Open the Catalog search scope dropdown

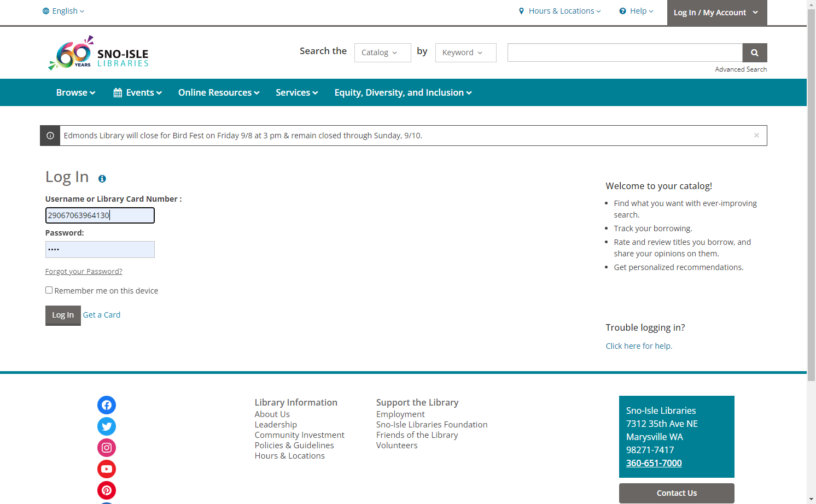[x=383, y=52]
